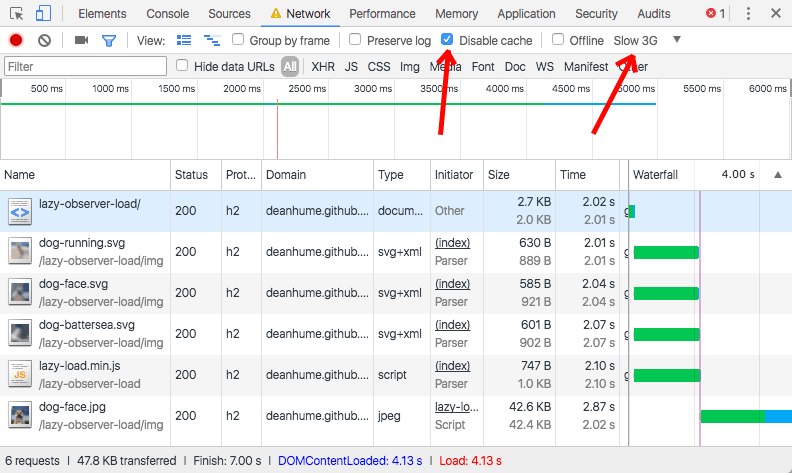Open the Memory tab

[457, 14]
